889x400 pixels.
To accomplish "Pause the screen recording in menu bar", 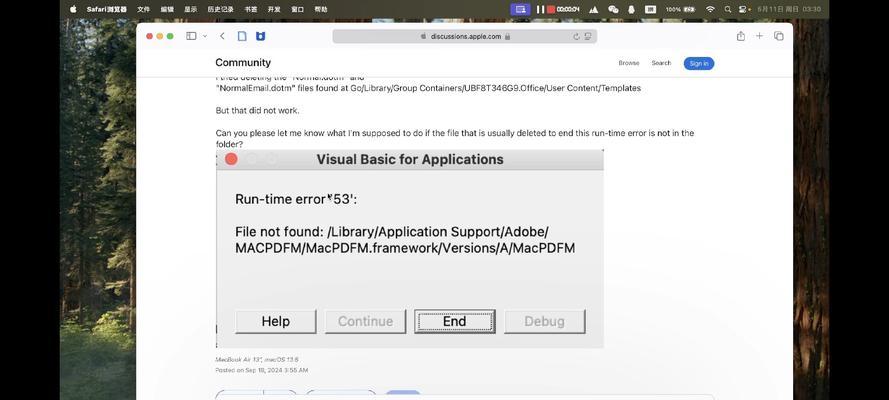I will pos(540,10).
